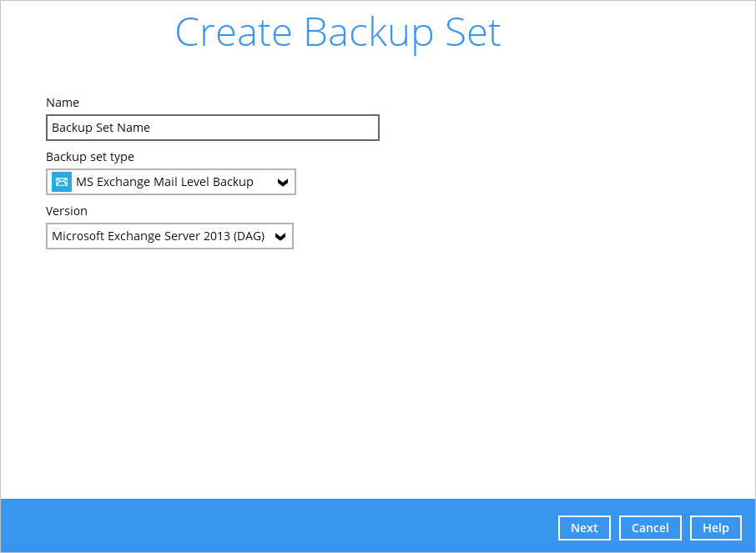Screen dimensions: 756x553
Task: Click the 'Backup set type' label
Action: coord(89,157)
